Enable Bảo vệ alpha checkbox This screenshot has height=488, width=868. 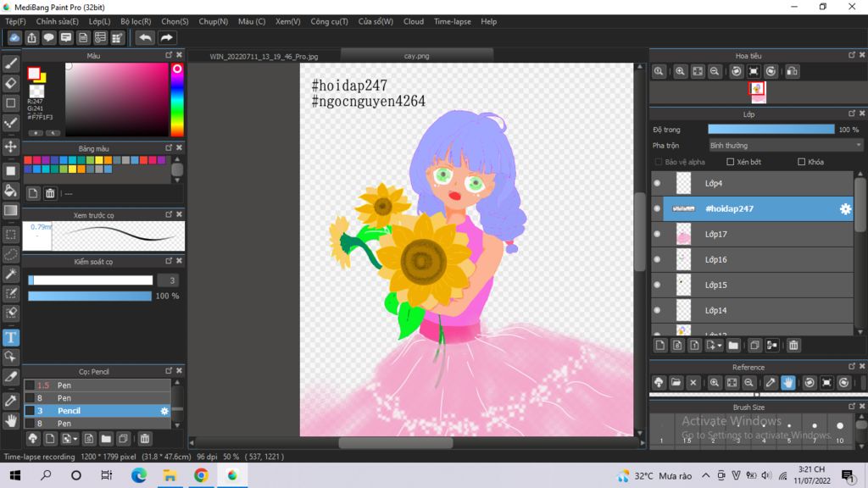coord(658,162)
